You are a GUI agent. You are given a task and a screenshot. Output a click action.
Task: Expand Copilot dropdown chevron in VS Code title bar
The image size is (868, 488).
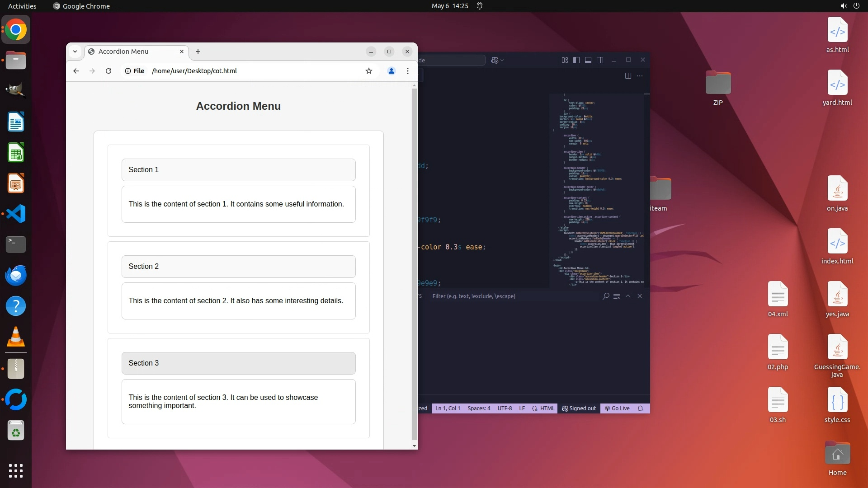[x=502, y=60]
